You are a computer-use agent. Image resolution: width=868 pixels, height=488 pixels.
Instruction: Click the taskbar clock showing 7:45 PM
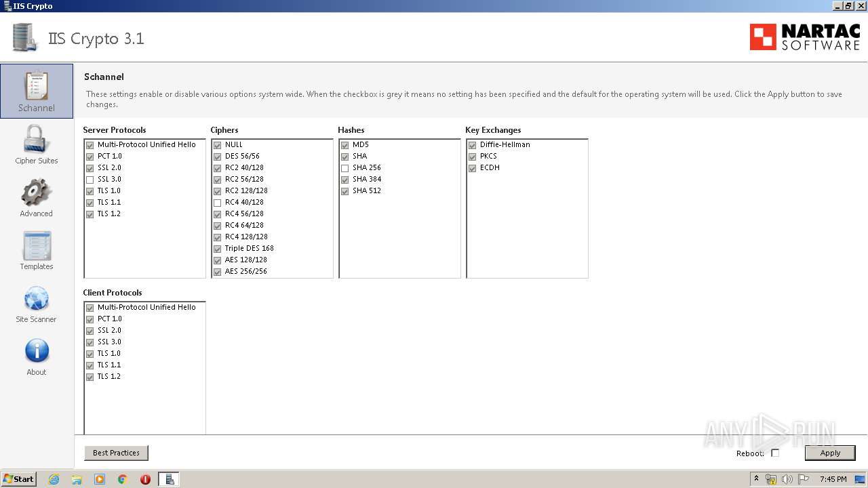(x=833, y=479)
